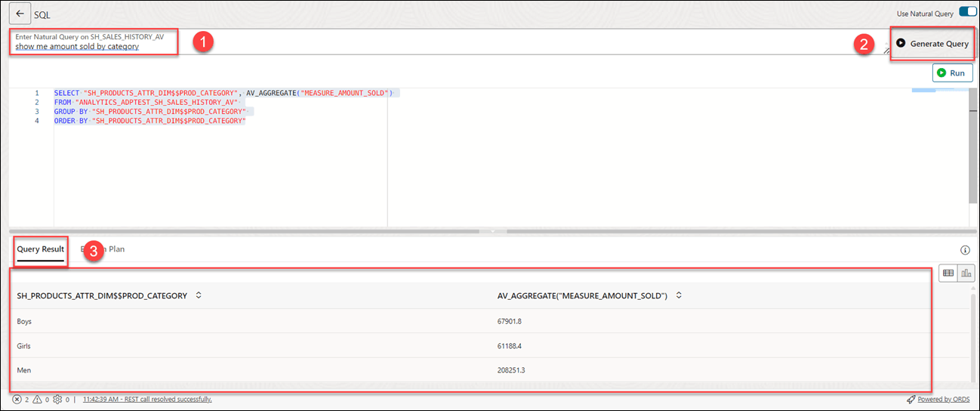Select the Query Result tab
The height and width of the screenshot is (411, 980).
coord(40,249)
